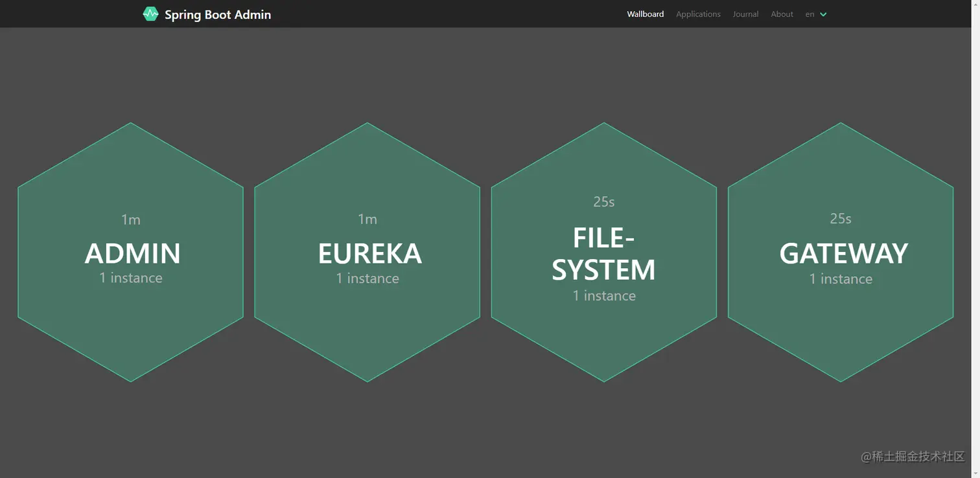
Task: Click '1 instance' under ADMIN
Action: coord(131,278)
